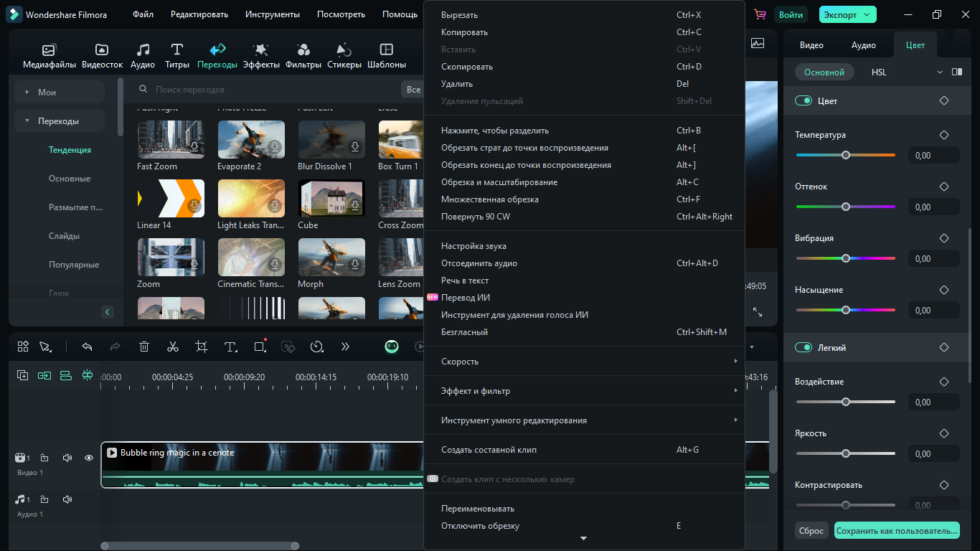
Task: Mute the Видео 1 track speaker
Action: pyautogui.click(x=67, y=458)
